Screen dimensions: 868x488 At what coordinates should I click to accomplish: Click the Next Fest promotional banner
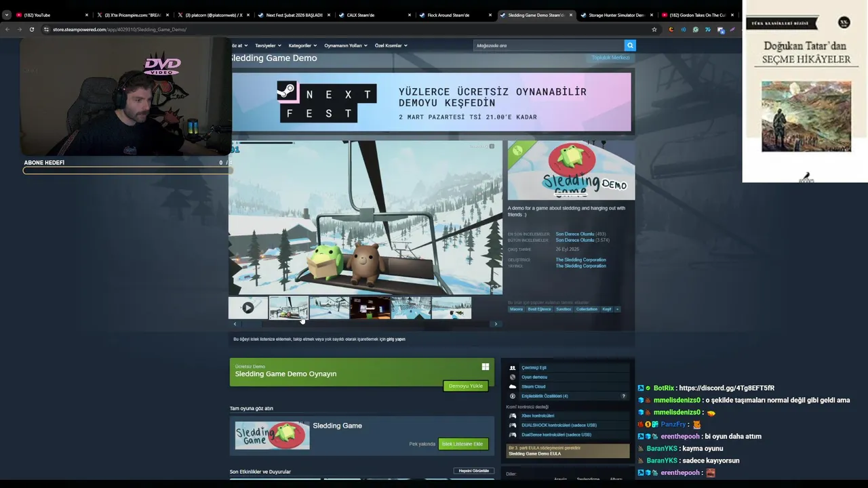(x=431, y=102)
